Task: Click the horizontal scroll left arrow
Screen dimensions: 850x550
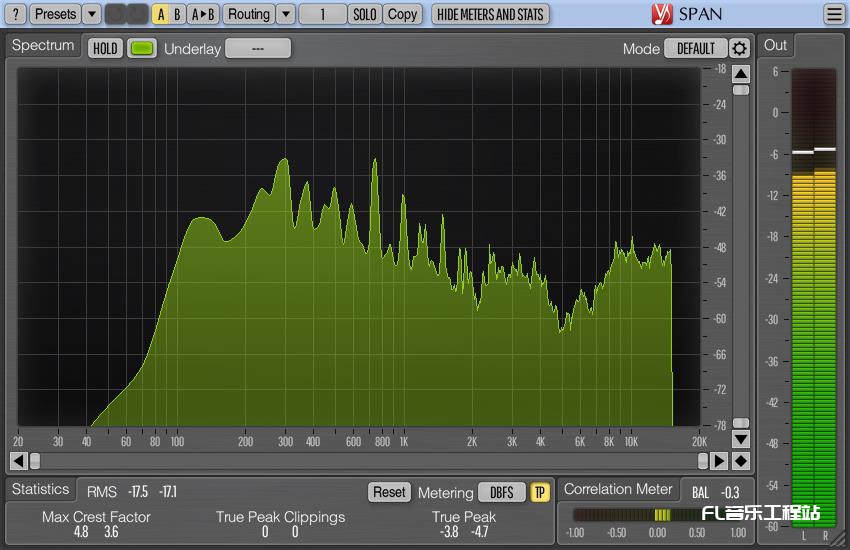Action: pos(18,461)
